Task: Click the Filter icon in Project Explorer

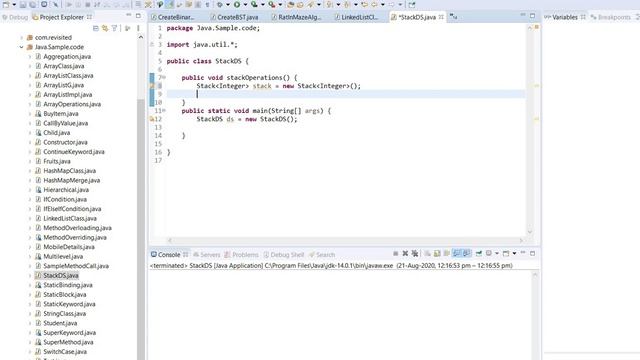Action: click(x=114, y=28)
